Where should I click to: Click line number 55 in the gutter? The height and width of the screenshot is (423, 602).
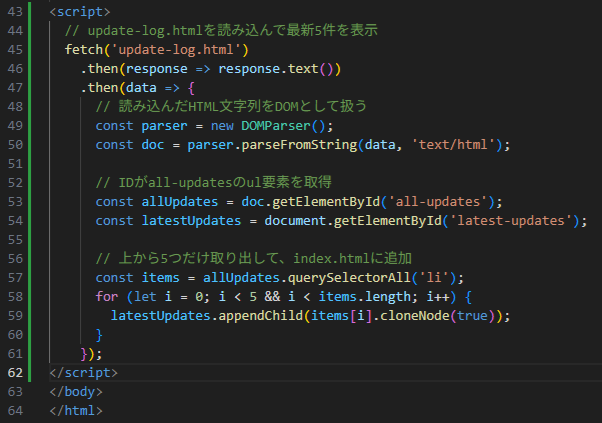coord(15,240)
